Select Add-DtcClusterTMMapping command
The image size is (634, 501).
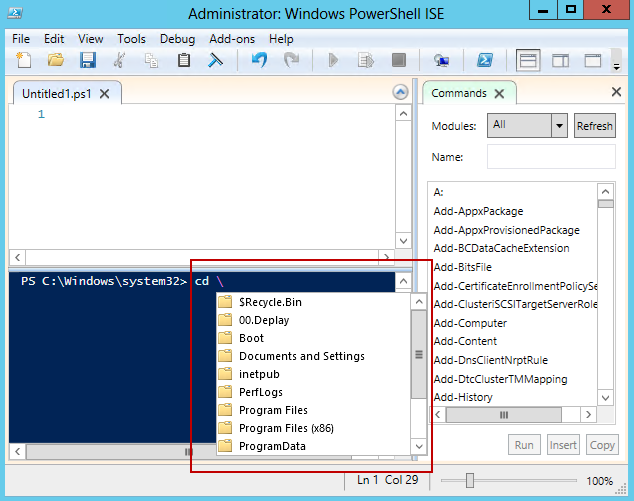pyautogui.click(x=501, y=379)
